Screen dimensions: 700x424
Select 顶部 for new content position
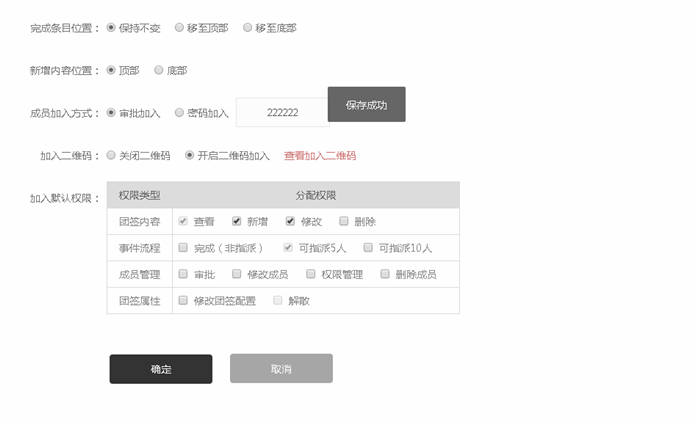click(111, 70)
